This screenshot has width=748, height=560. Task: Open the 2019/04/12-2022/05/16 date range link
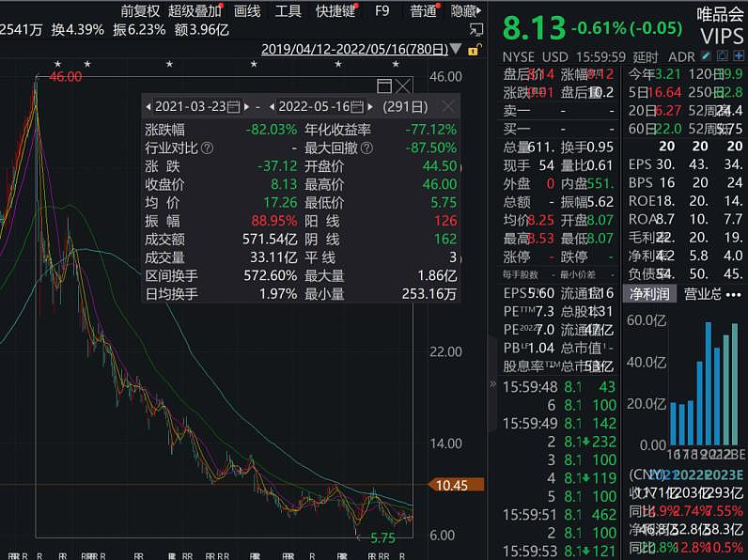tap(354, 49)
